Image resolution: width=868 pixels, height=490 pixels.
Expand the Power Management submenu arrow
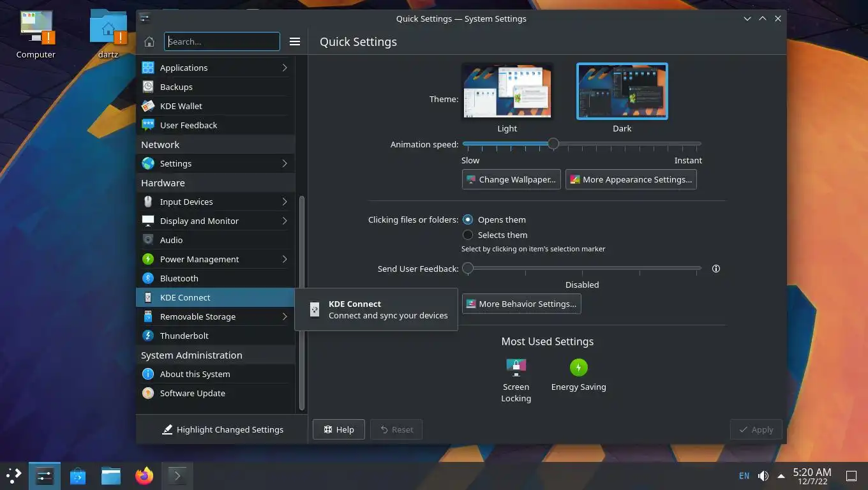[x=285, y=259]
